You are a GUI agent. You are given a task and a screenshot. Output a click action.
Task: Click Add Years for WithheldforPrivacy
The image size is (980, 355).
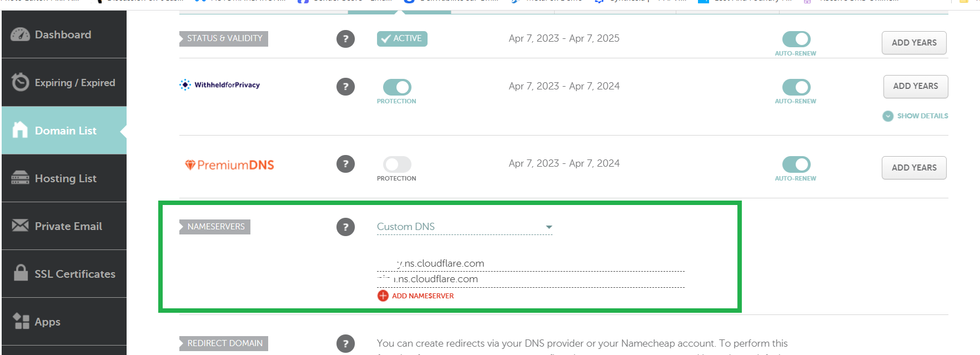pyautogui.click(x=916, y=87)
